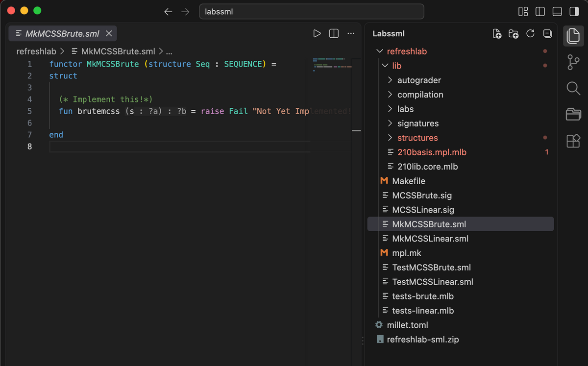This screenshot has width=588, height=366.
Task: Click line number 5 in gutter
Action: click(29, 111)
